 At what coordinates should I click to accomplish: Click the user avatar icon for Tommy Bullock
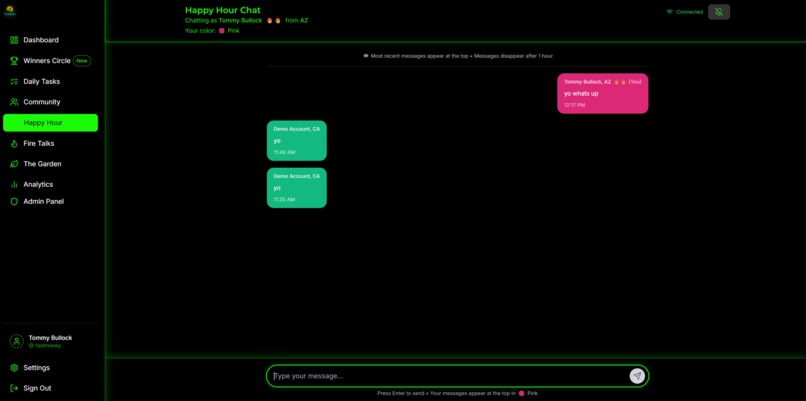(x=17, y=341)
